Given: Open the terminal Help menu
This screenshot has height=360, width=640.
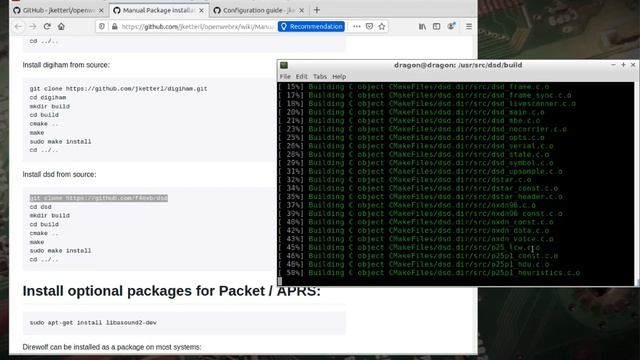Looking at the screenshot, I should tap(339, 77).
